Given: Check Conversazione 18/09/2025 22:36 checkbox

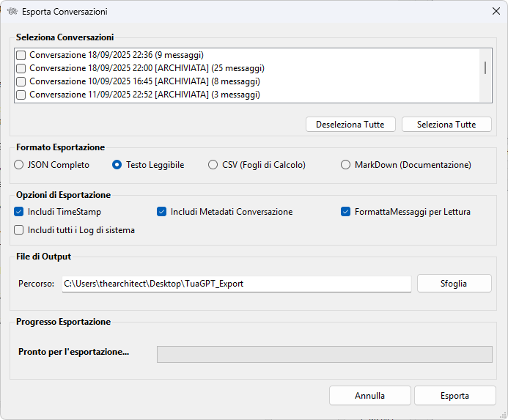Looking at the screenshot, I should click(x=21, y=55).
